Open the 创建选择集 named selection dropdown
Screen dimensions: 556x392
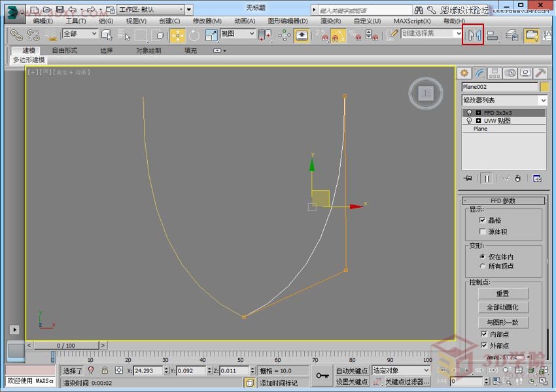pos(431,33)
